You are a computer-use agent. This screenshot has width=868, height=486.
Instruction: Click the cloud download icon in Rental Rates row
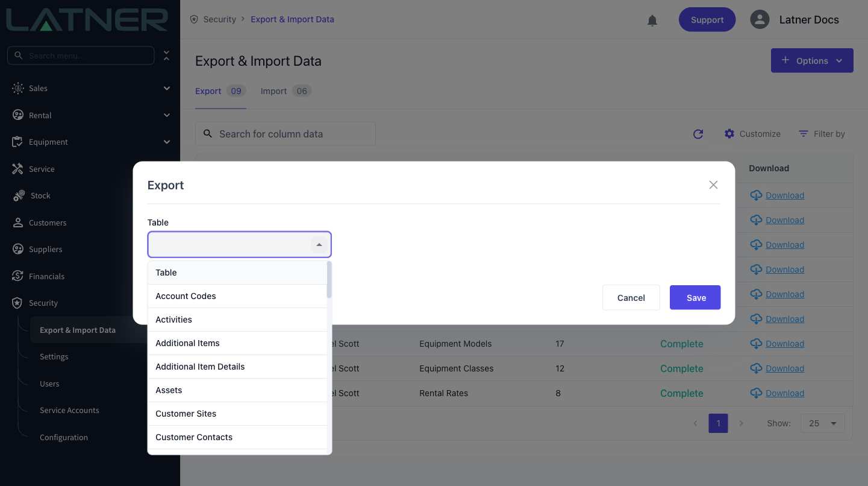pyautogui.click(x=756, y=393)
